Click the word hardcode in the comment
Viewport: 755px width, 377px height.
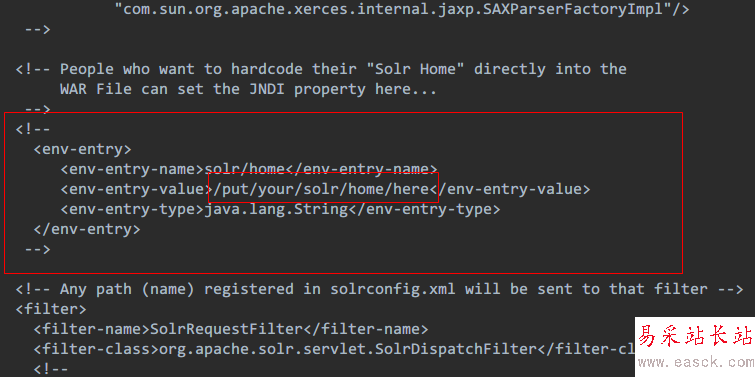point(267,69)
